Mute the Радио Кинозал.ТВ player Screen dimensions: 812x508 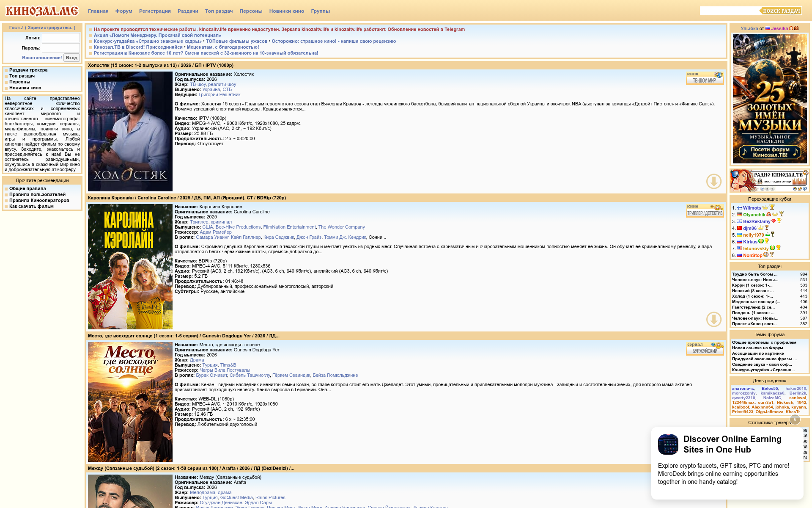pyautogui.click(x=772, y=189)
